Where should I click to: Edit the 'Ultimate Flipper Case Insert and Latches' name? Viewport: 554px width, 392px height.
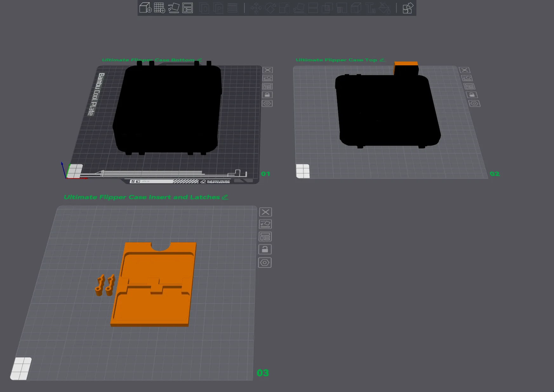point(225,197)
